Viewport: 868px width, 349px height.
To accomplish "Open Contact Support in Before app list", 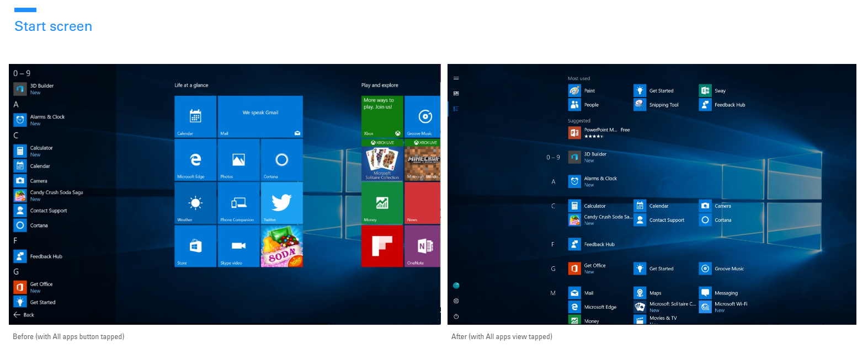I will coord(40,211).
